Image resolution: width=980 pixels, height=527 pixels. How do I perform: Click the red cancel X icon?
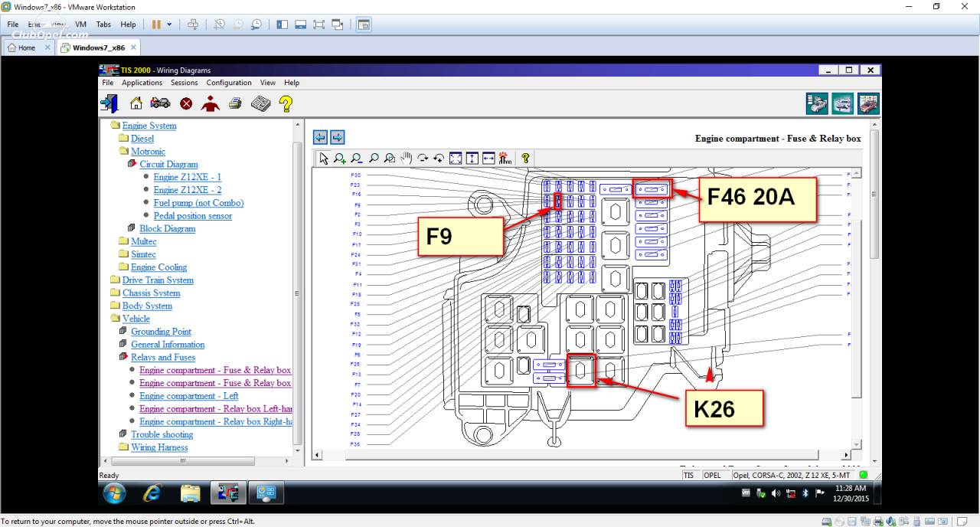[186, 103]
